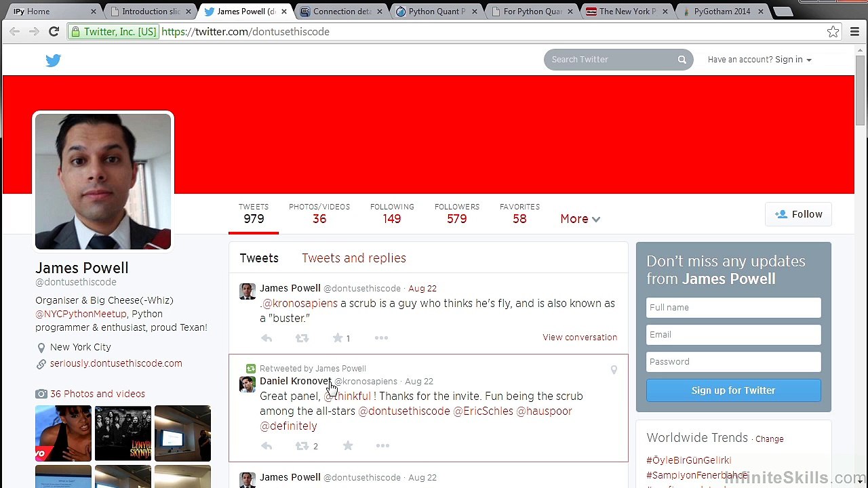Click the Email signup field
Viewport: 868px width, 488px height.
[x=733, y=335]
